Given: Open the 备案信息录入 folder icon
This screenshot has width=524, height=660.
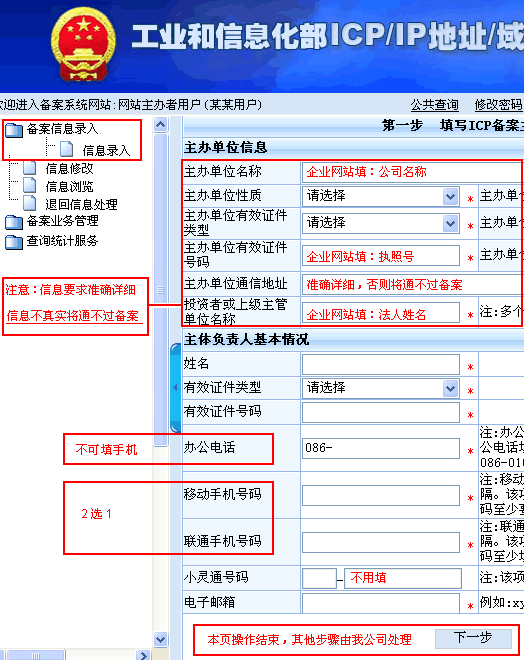Looking at the screenshot, I should click(x=14, y=130).
